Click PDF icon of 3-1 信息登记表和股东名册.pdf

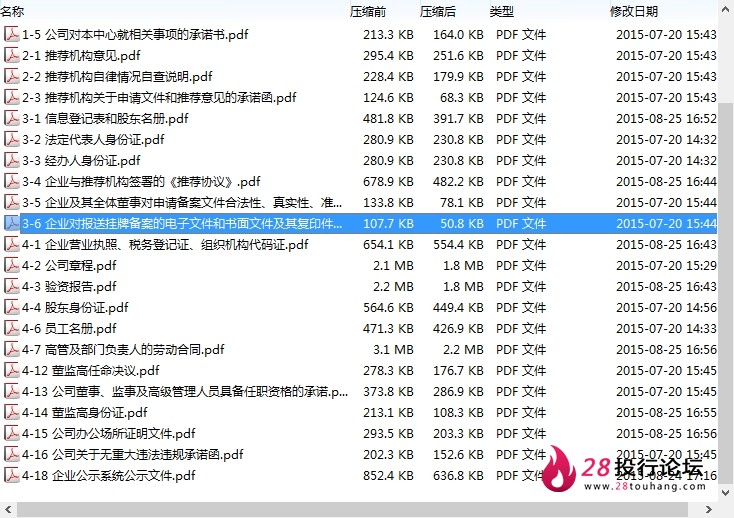click(x=11, y=118)
